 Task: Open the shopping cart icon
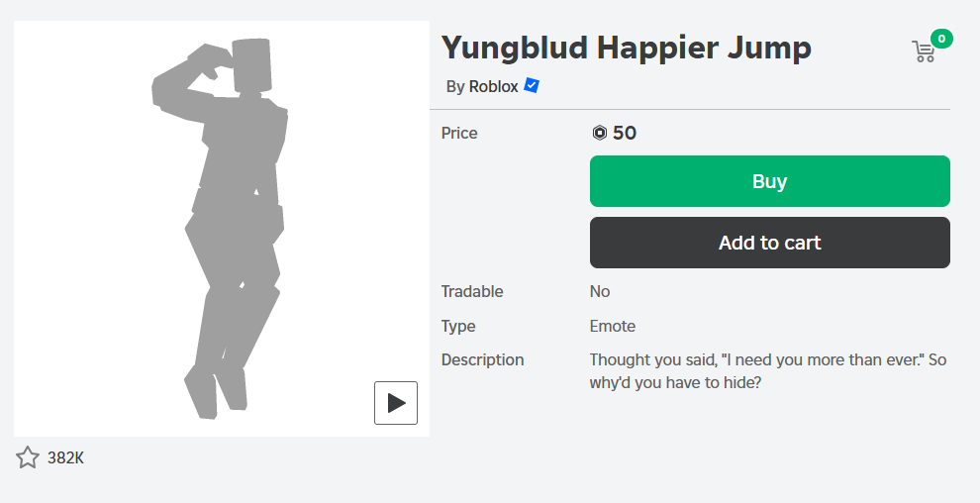pos(923,52)
